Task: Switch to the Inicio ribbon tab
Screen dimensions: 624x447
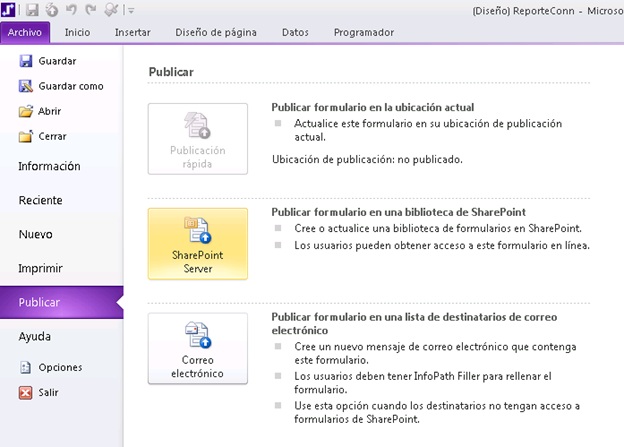Action: pyautogui.click(x=77, y=32)
